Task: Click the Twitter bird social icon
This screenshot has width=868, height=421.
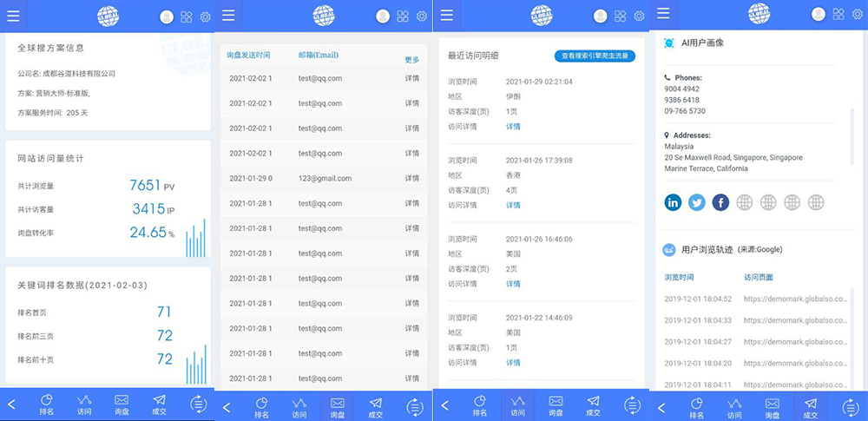Action: pyautogui.click(x=696, y=202)
